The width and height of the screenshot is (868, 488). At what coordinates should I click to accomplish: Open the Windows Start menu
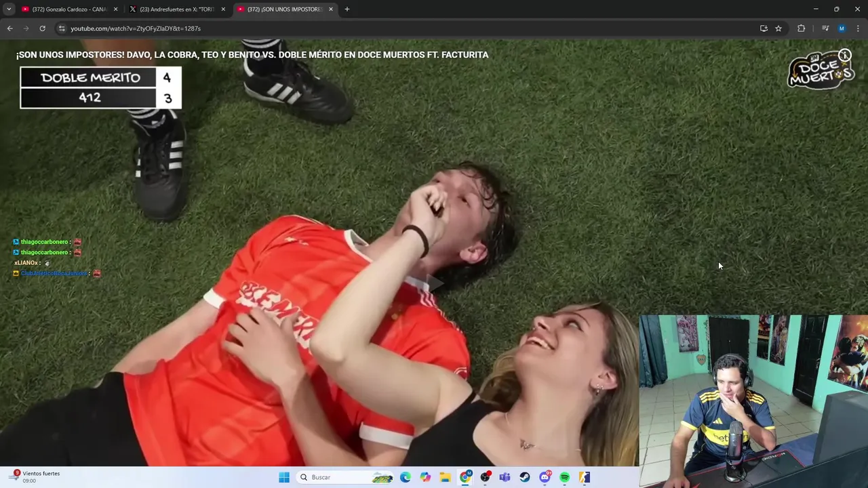[x=283, y=477]
